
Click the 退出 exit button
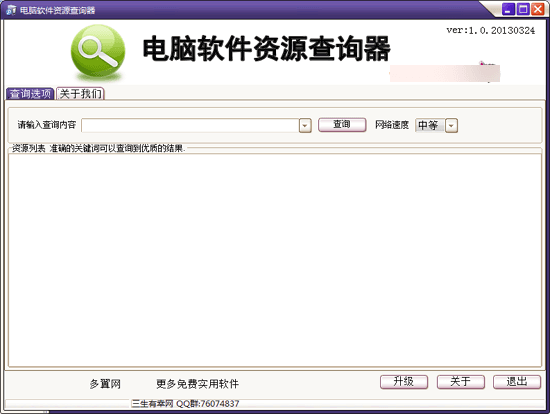[517, 382]
